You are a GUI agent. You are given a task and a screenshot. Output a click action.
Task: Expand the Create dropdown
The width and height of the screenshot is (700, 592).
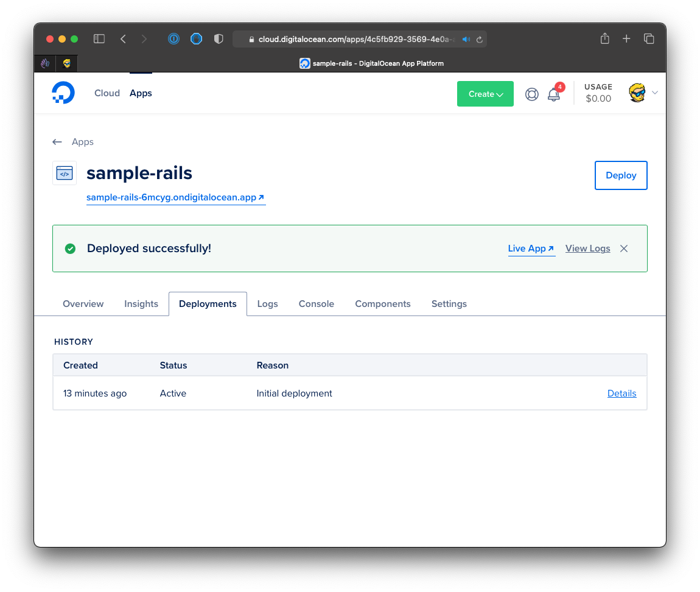click(x=485, y=94)
